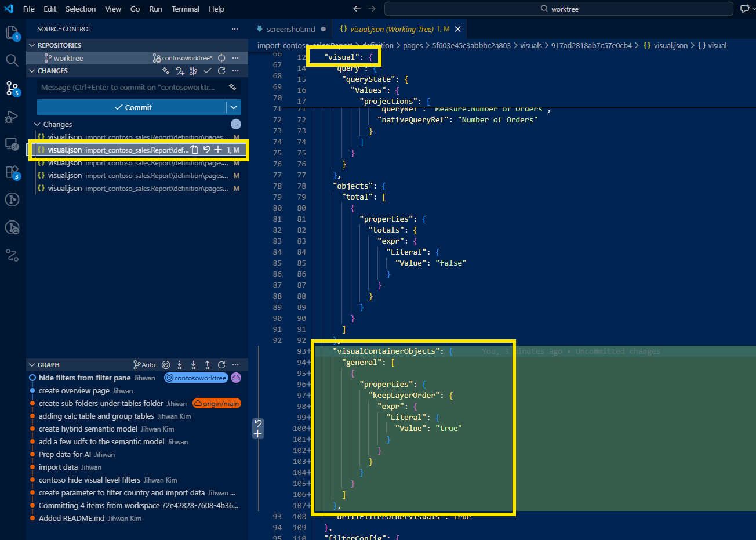Open Help menu
Viewport: 756px width, 540px height.
click(x=217, y=9)
